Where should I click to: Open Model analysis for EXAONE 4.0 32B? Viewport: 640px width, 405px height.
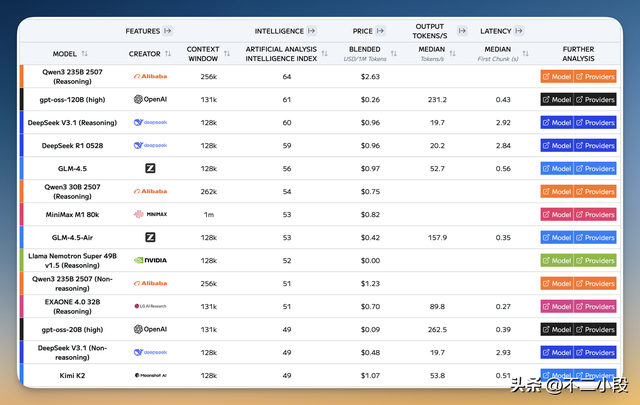pyautogui.click(x=557, y=306)
